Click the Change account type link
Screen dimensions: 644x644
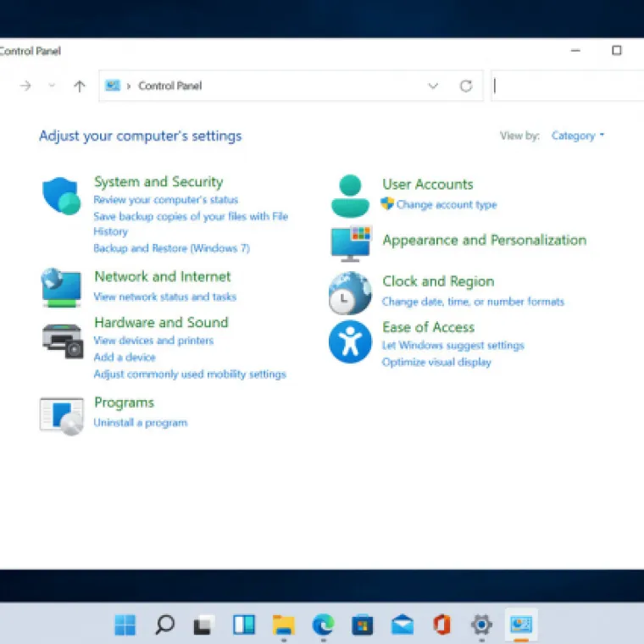[x=446, y=205]
